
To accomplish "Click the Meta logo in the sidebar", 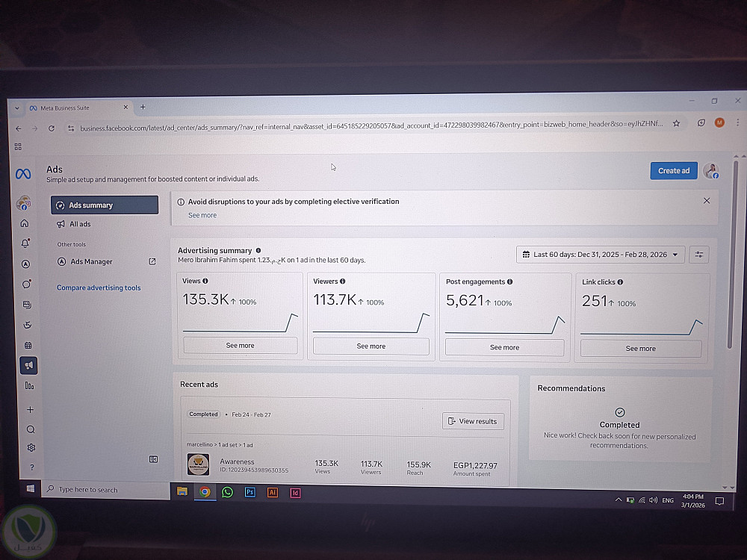I will pyautogui.click(x=23, y=174).
